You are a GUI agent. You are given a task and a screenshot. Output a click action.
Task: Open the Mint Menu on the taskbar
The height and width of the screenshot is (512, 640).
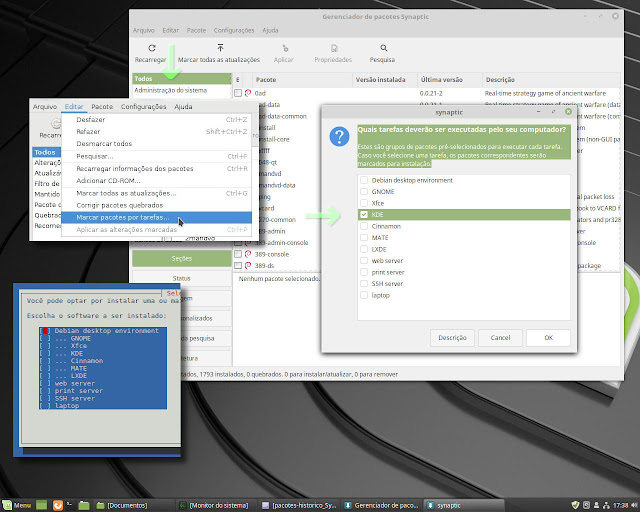17,505
